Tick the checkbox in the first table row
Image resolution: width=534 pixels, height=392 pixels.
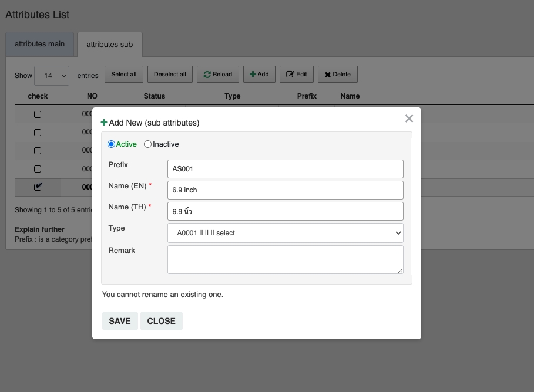click(38, 114)
